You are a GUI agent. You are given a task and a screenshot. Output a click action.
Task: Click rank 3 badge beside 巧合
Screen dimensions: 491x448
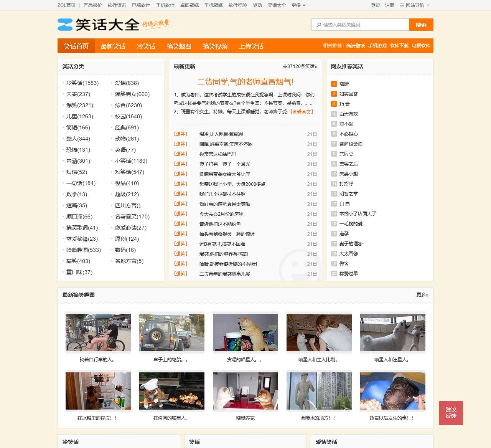pos(334,104)
